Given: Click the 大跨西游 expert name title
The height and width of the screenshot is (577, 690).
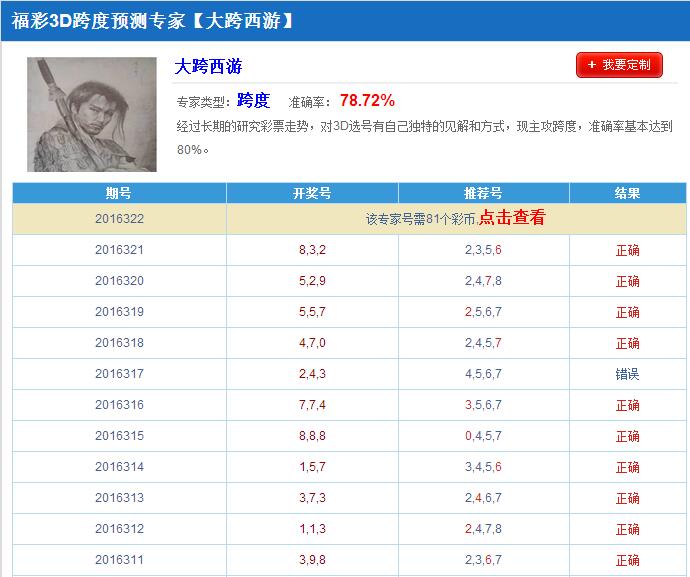Looking at the screenshot, I should [x=208, y=66].
